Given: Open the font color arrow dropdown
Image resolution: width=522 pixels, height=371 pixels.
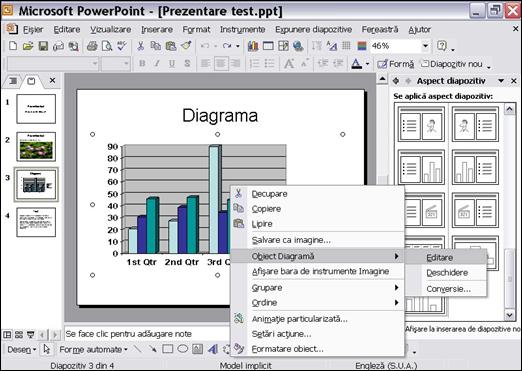Looking at the screenshot, I should click(367, 64).
